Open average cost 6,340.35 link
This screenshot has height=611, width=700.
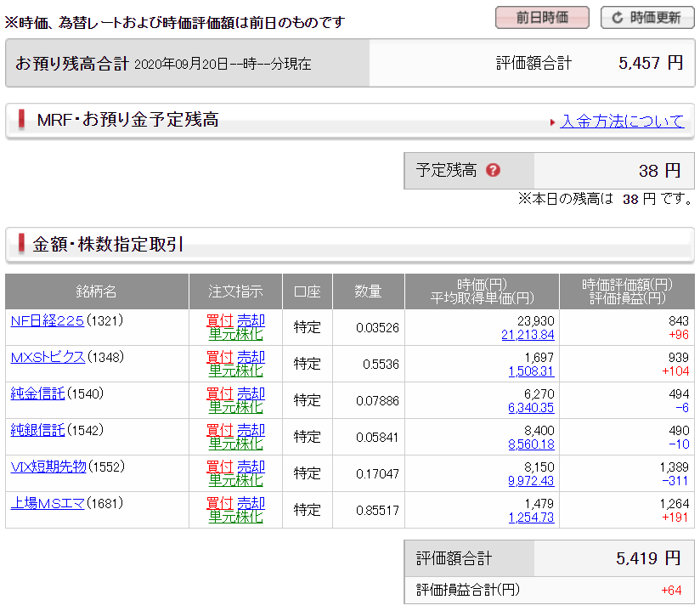pos(531,408)
